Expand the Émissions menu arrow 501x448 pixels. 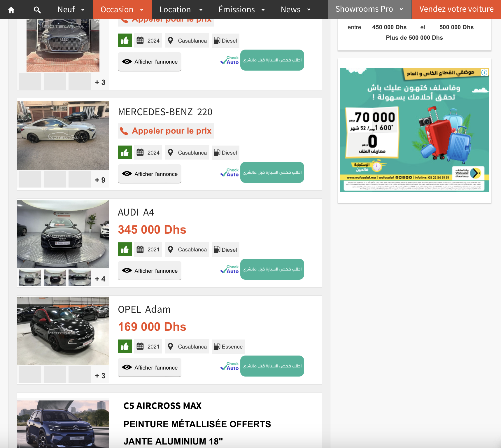pos(263,10)
